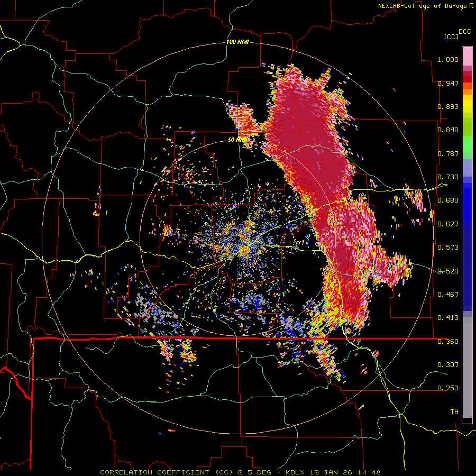
Task: Pick the lavender segment of color bar
Action: pyautogui.click(x=467, y=168)
